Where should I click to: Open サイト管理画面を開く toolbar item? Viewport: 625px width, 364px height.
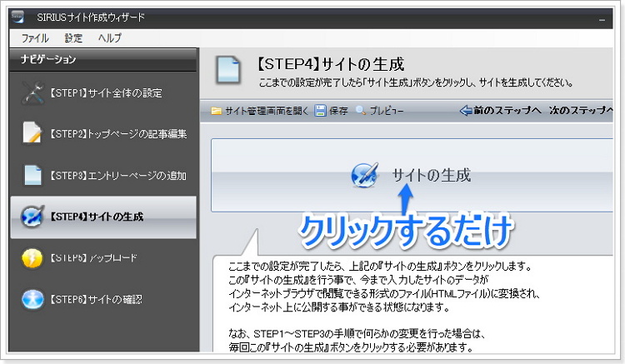[267, 111]
